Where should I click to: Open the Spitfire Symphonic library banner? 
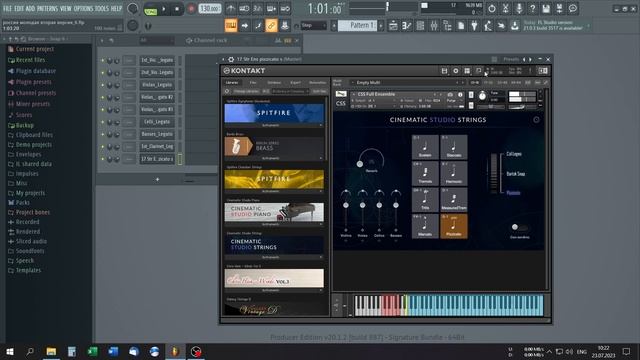pyautogui.click(x=274, y=113)
